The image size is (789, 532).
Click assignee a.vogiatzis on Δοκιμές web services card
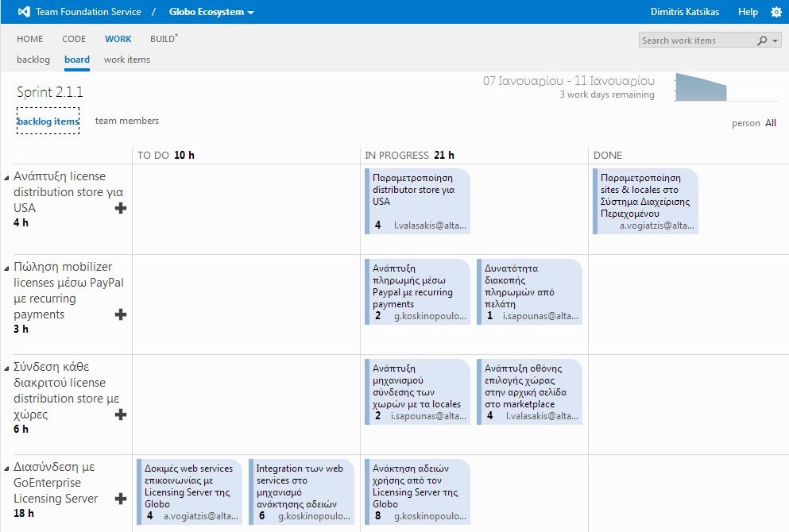coord(201,516)
